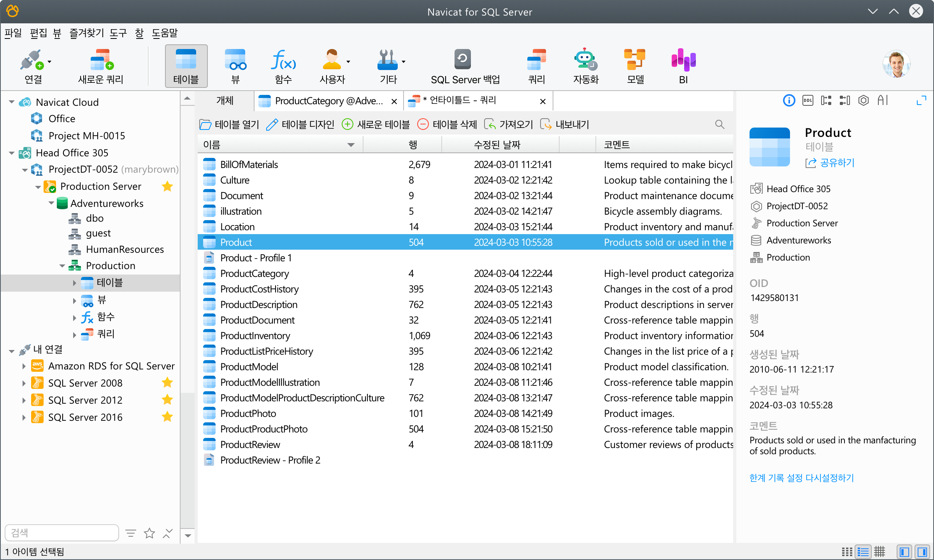Collapse the Navicat Cloud tree node

coord(12,102)
